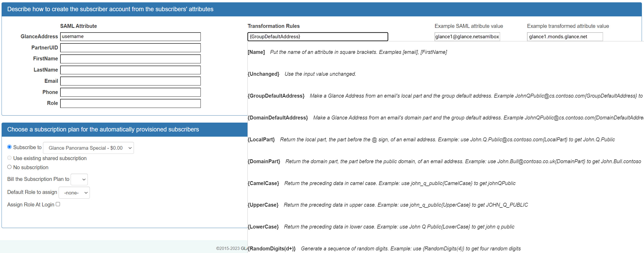Click the LastName input box
This screenshot has width=644, height=253.
pos(130,70)
